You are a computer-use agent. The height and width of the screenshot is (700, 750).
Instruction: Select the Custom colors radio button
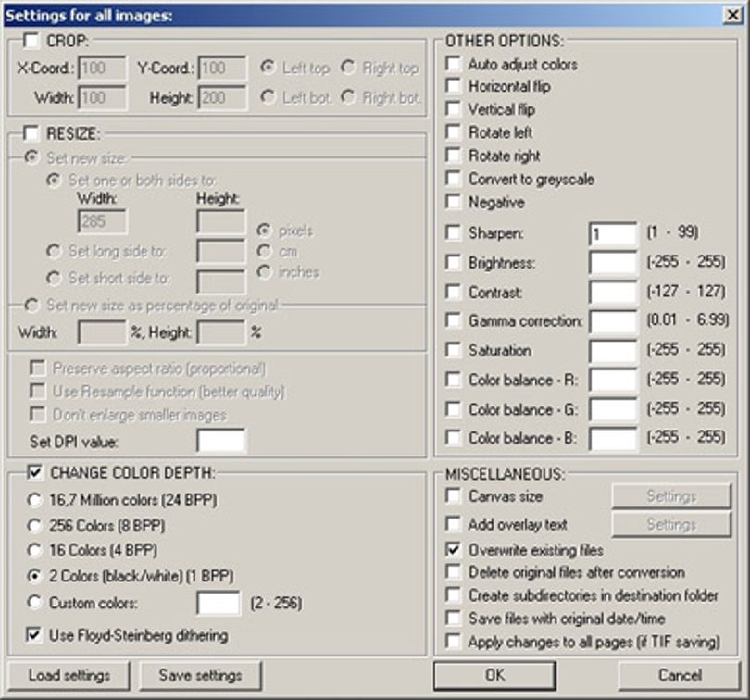pyautogui.click(x=34, y=602)
